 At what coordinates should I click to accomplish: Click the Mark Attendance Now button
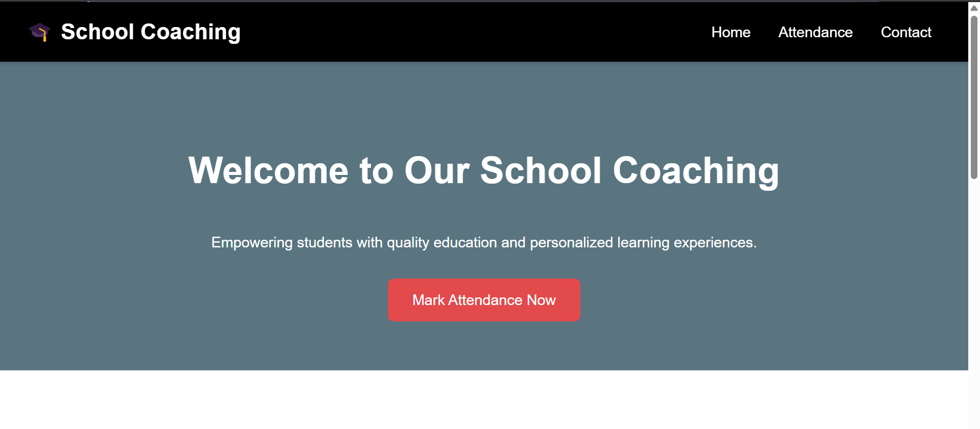(x=484, y=300)
